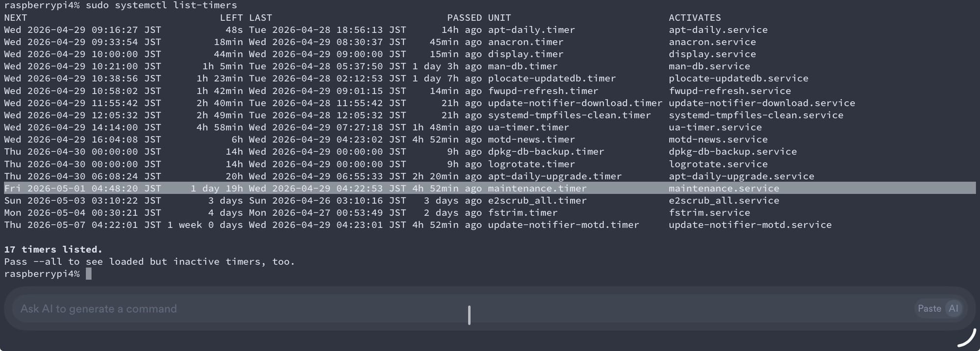Viewport: 980px width, 351px height.
Task: Click the terminal cursor at the prompt
Action: pyautogui.click(x=89, y=274)
